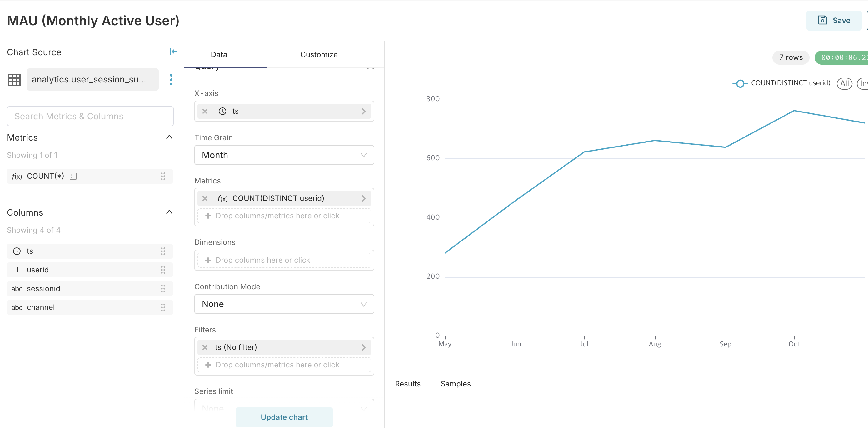
Task: Click the COUNT(*) metric info icon
Action: (73, 176)
